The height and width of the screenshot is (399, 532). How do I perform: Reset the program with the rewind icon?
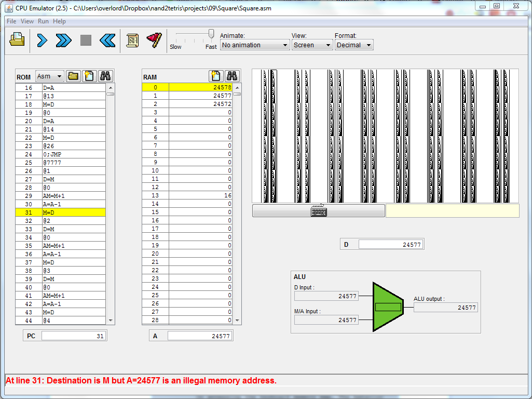(107, 41)
